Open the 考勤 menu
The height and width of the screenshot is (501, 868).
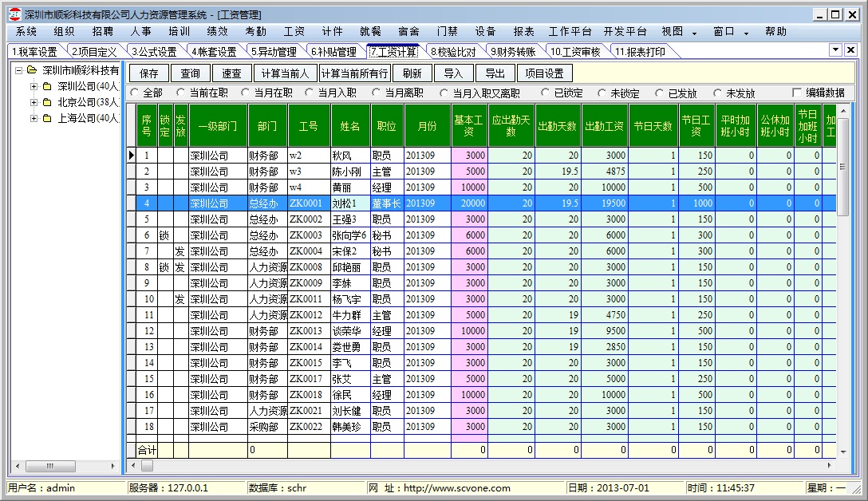click(256, 32)
